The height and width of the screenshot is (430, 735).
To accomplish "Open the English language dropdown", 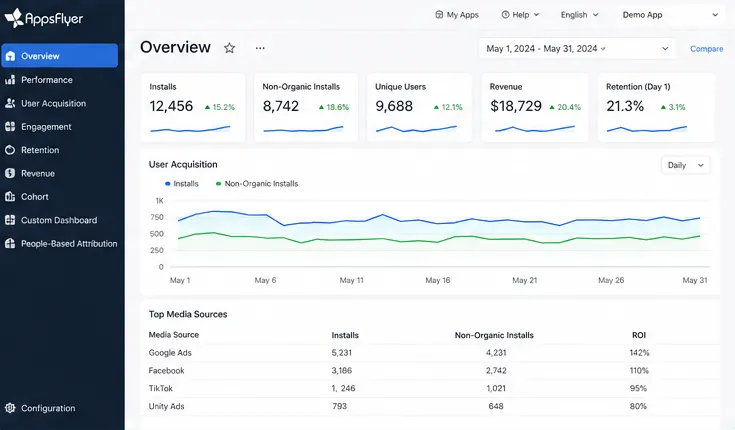I will (579, 15).
